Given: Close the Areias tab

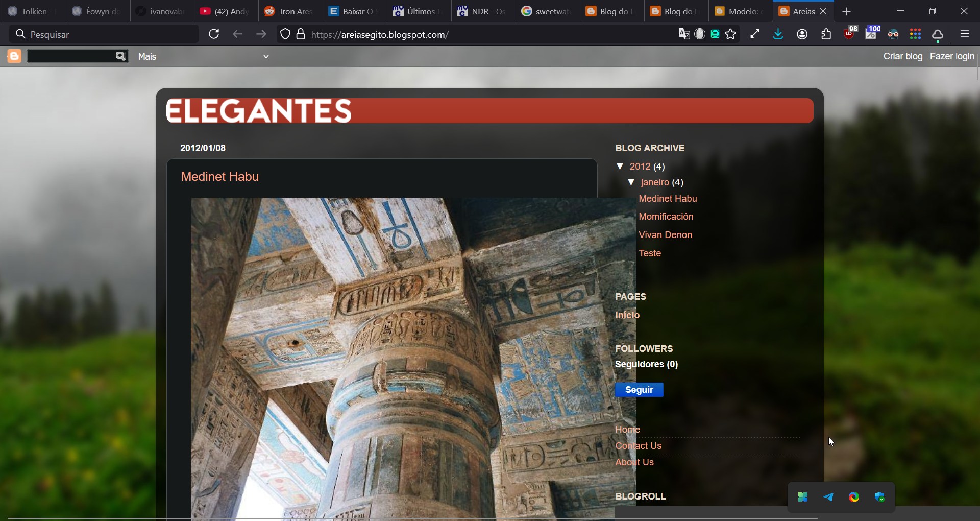Looking at the screenshot, I should tap(824, 11).
